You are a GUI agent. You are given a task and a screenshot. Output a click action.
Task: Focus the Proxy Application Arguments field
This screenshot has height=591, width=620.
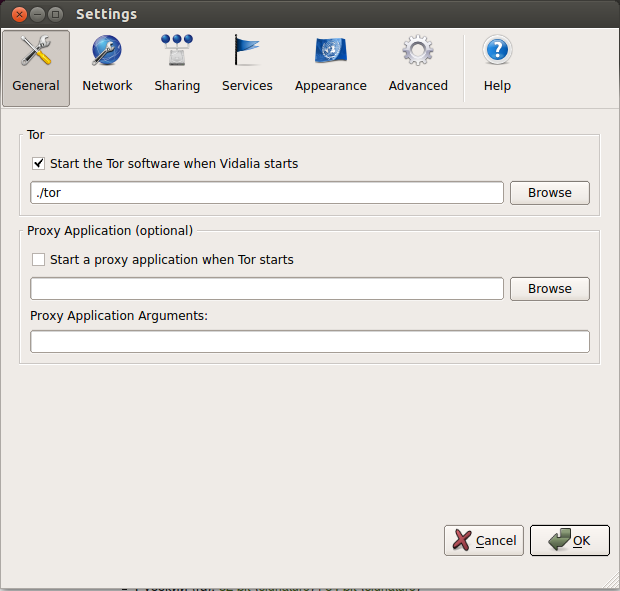(x=310, y=342)
